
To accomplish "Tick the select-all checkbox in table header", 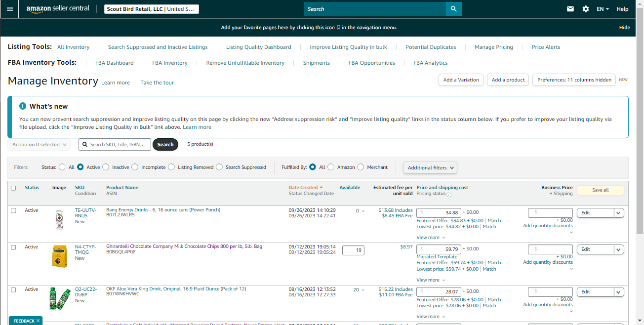I will point(13,188).
